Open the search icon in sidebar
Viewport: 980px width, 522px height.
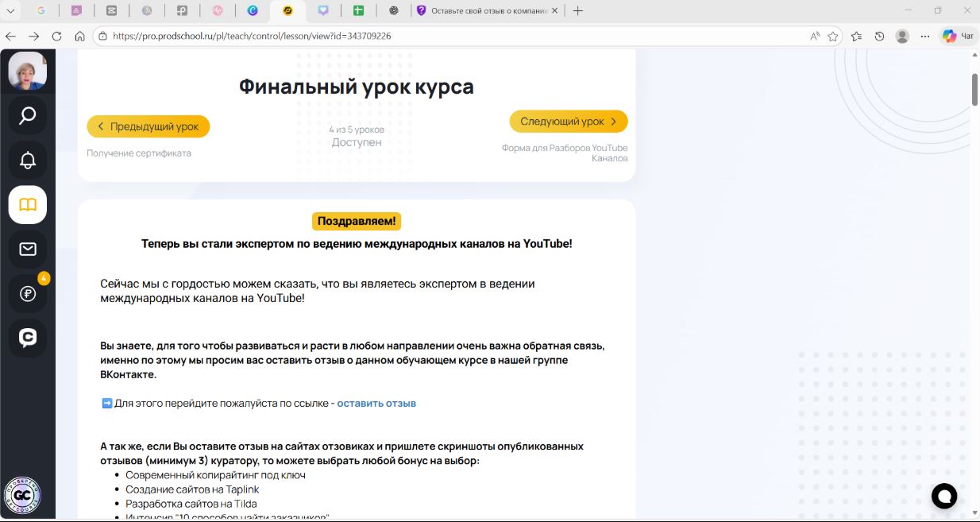pos(27,116)
